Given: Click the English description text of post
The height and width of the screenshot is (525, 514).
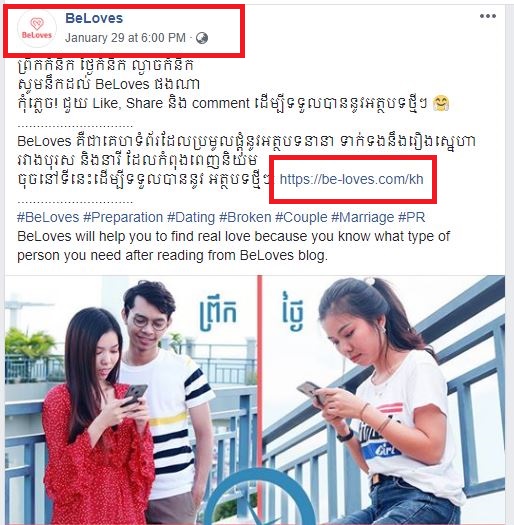Looking at the screenshot, I should click(x=233, y=246).
